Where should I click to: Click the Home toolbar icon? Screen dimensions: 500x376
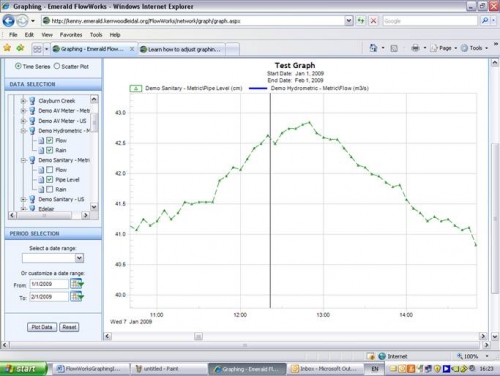(373, 48)
